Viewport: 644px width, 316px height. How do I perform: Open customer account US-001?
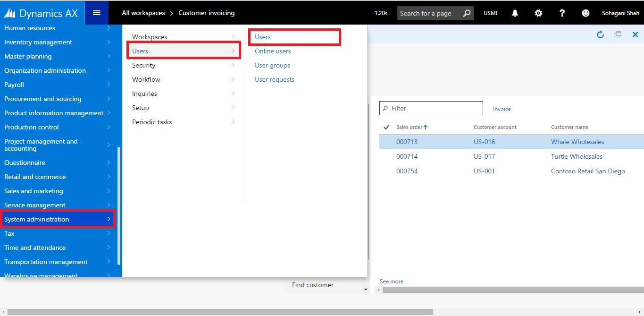485,171
